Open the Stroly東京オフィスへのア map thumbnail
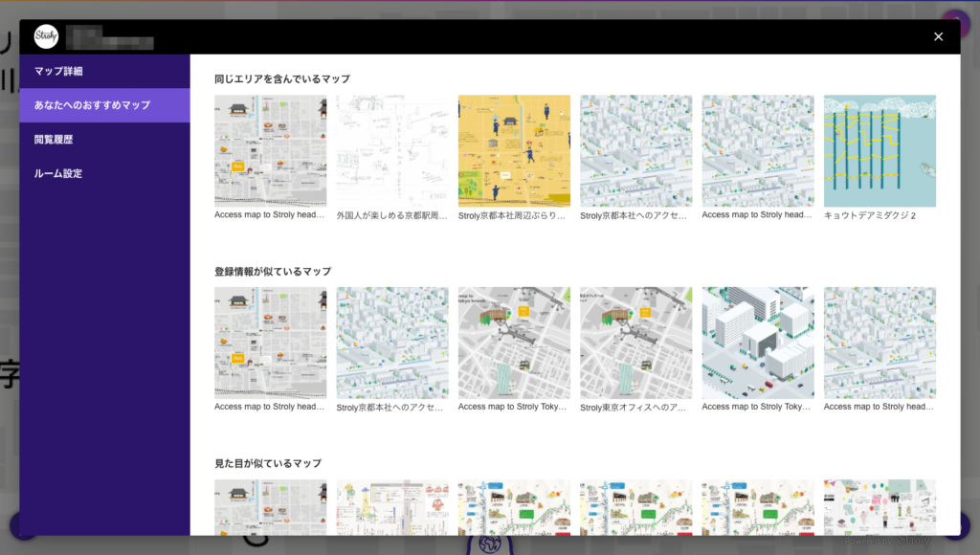 635,343
